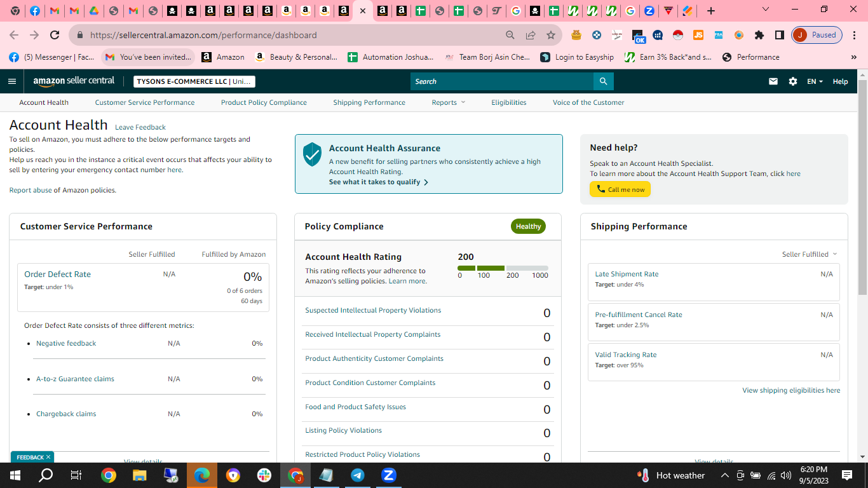868x488 pixels.
Task: Click the Leave Feedback link
Action: pyautogui.click(x=140, y=127)
